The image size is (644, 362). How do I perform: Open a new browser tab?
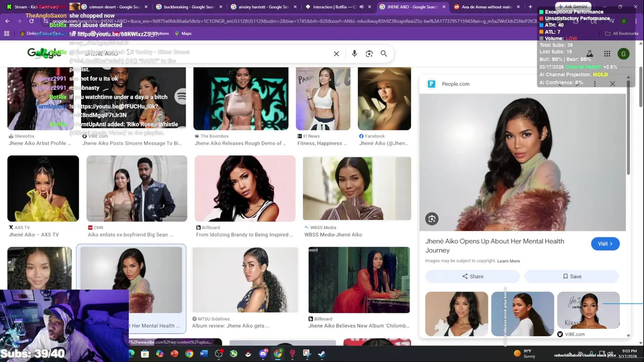click(x=530, y=7)
